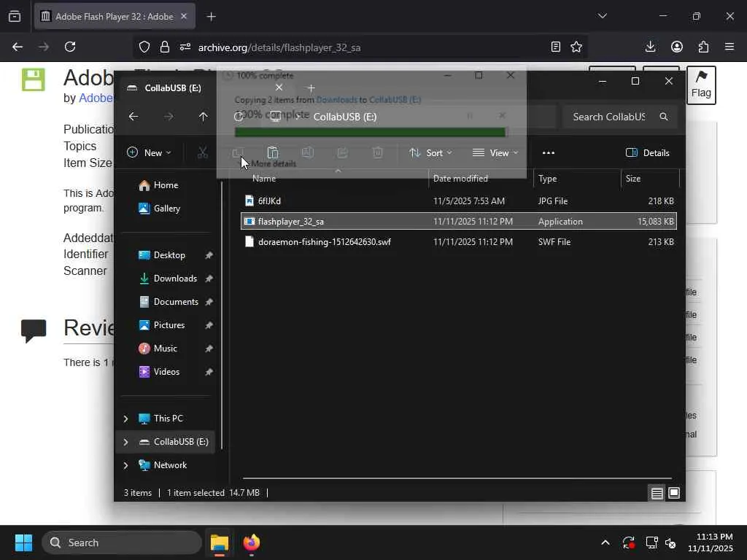Open Music quick access folder
Viewport: 747px width, 560px height.
tap(158, 349)
